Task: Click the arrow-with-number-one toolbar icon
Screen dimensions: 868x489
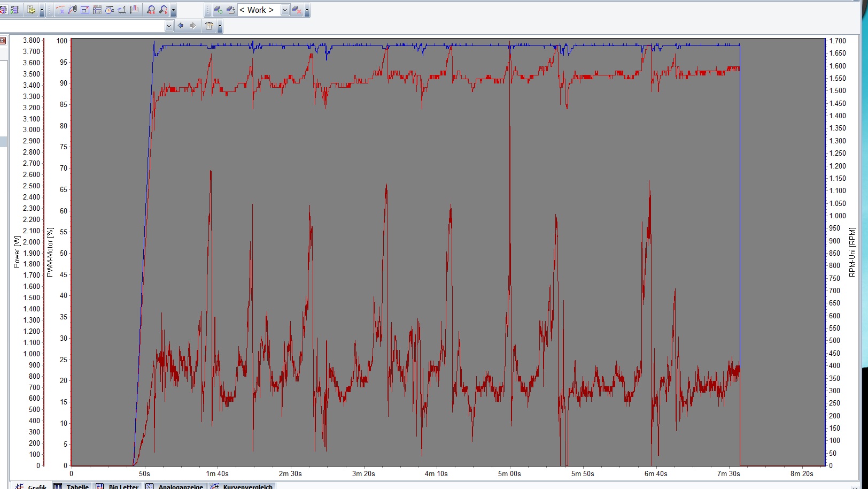Action: (x=122, y=10)
